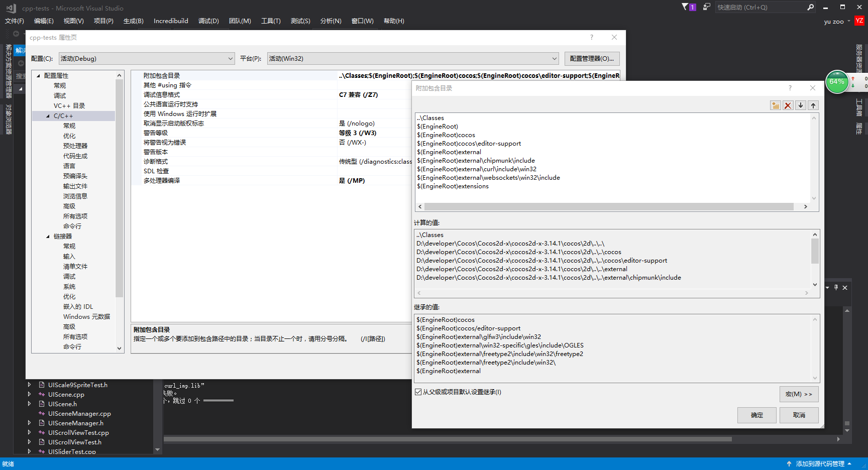Open the 文件(F) menu
Image resolution: width=868 pixels, height=470 pixels.
point(15,21)
